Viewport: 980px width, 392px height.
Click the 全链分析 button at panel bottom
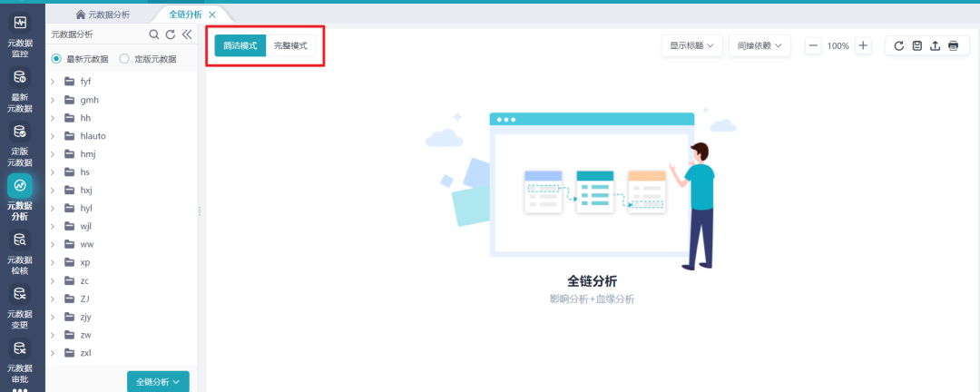[158, 382]
